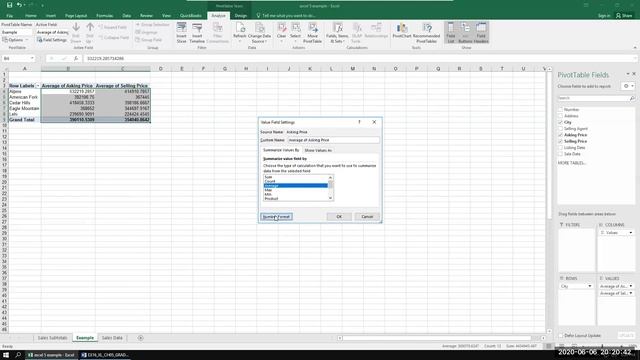This screenshot has width=640, height=360.
Task: Open the Home ribbon tab
Action: (31, 16)
